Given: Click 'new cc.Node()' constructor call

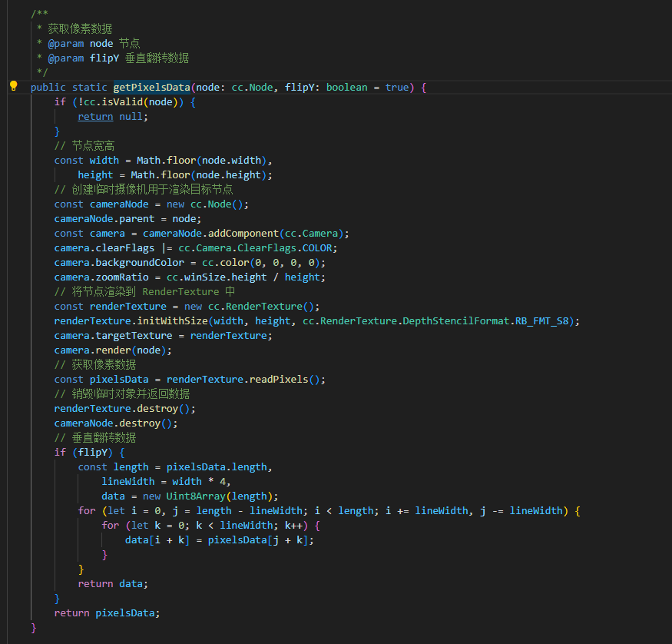Looking at the screenshot, I should click(205, 204).
